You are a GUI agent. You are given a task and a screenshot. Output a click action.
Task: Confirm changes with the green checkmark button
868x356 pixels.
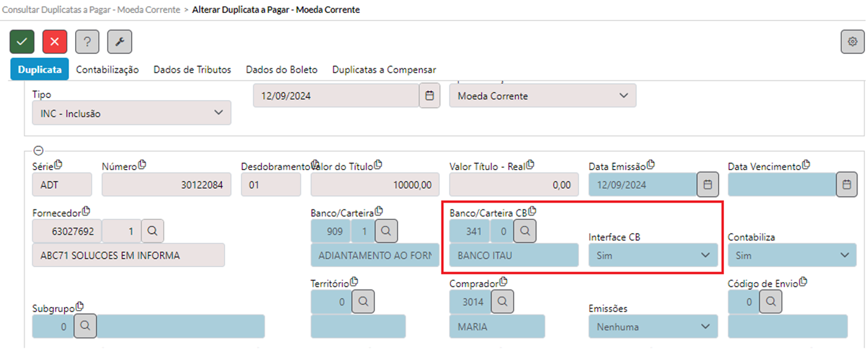(22, 42)
